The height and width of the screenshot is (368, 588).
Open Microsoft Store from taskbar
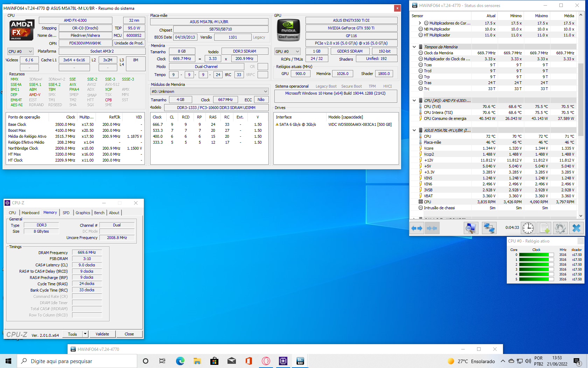click(x=214, y=361)
